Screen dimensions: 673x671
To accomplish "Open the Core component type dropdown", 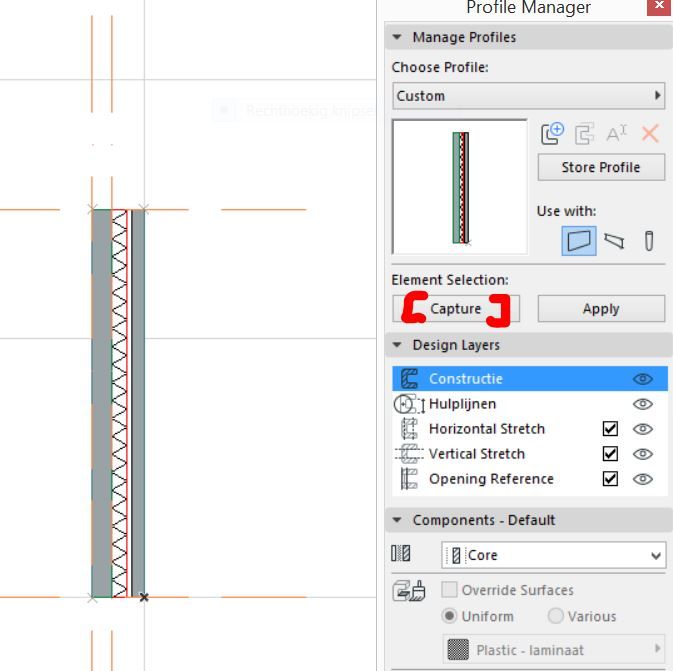I will 554,555.
